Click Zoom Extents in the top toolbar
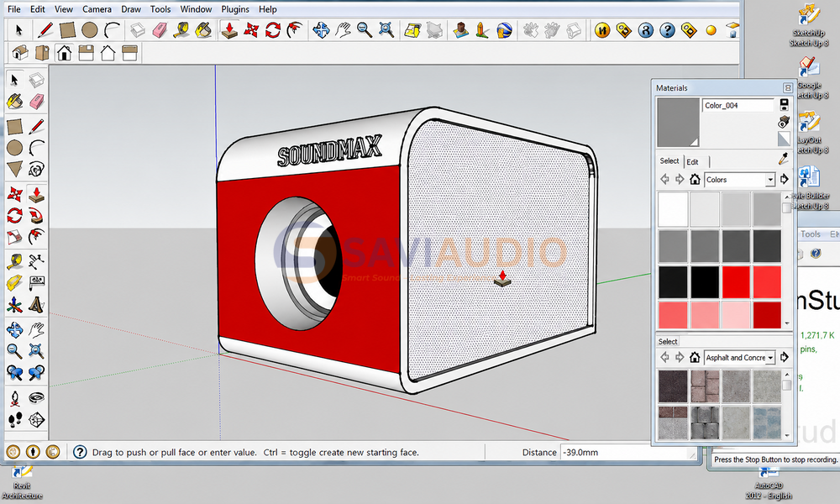The width and height of the screenshot is (840, 504). (x=386, y=30)
